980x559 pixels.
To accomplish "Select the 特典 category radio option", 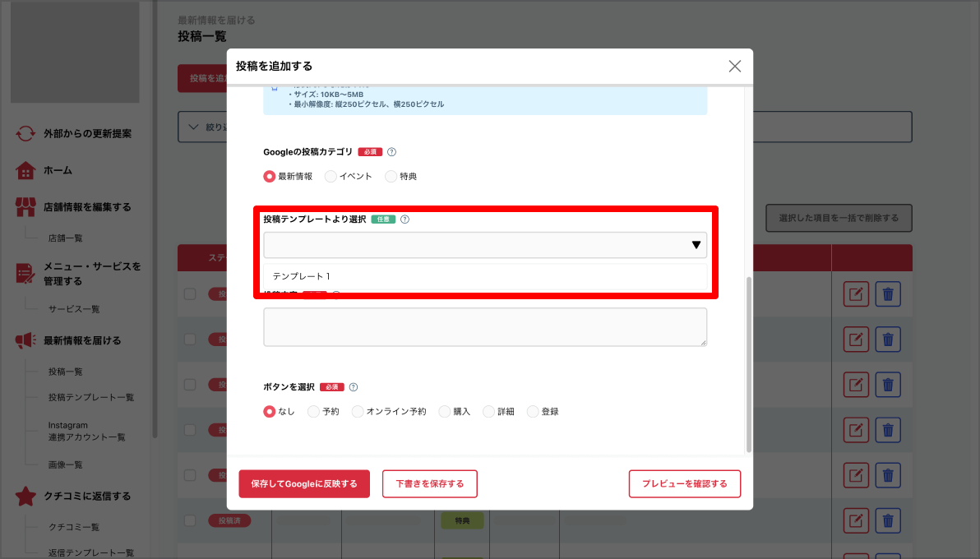I will point(391,176).
